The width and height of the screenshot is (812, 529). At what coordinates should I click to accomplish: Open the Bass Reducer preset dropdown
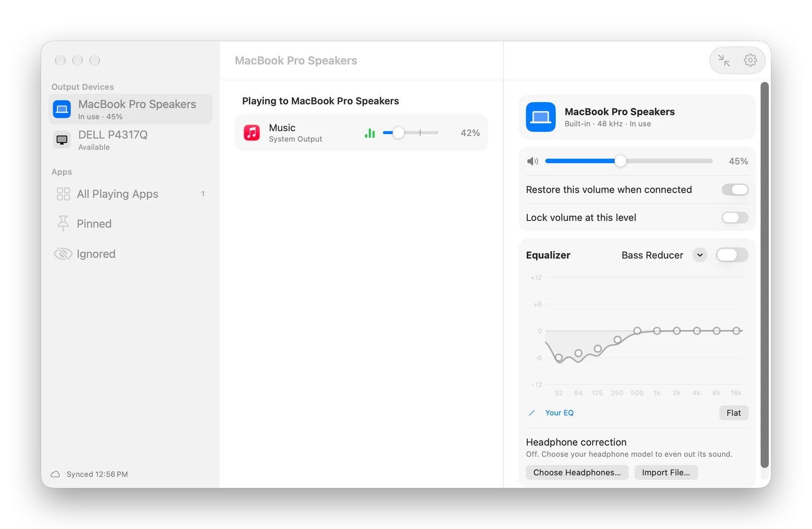click(x=700, y=255)
